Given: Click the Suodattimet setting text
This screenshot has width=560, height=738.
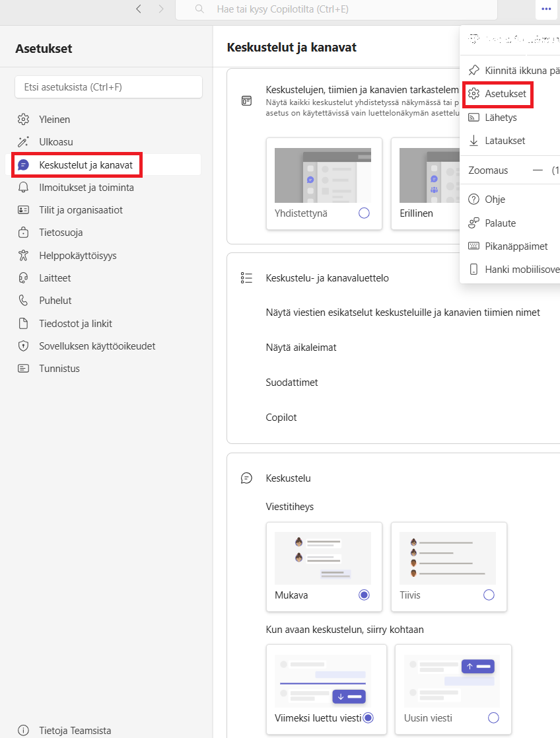Looking at the screenshot, I should point(292,382).
